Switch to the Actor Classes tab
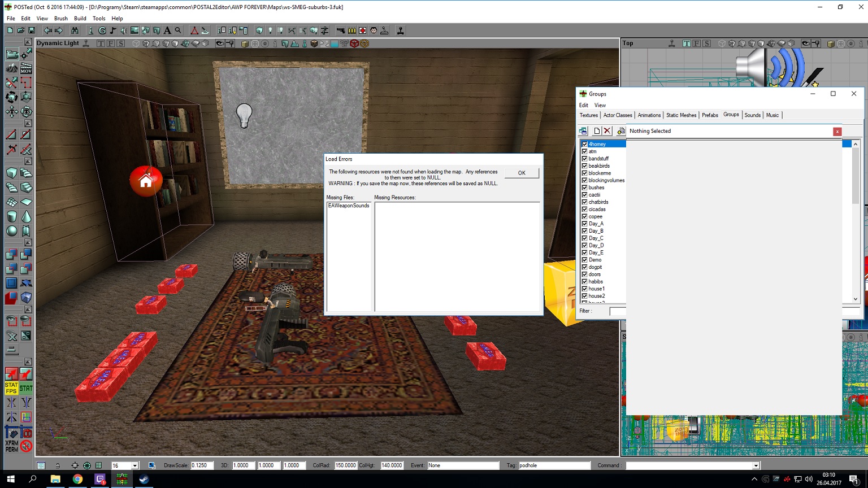The width and height of the screenshot is (868, 488). (x=618, y=115)
